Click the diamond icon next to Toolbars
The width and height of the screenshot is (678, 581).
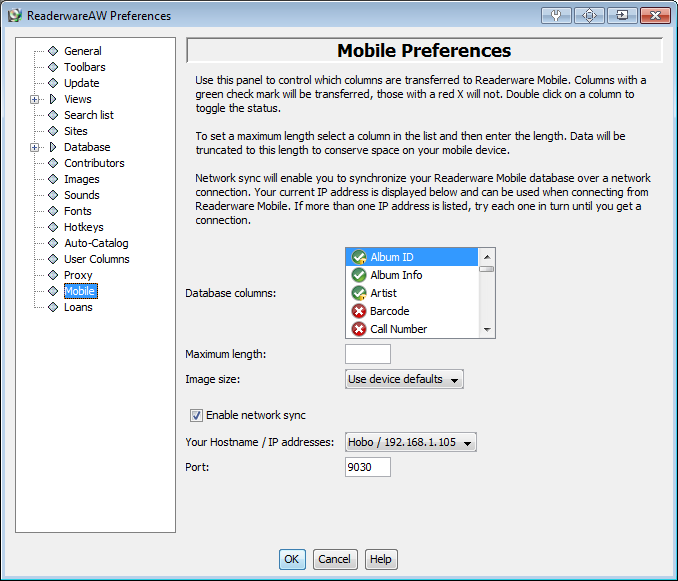53,67
